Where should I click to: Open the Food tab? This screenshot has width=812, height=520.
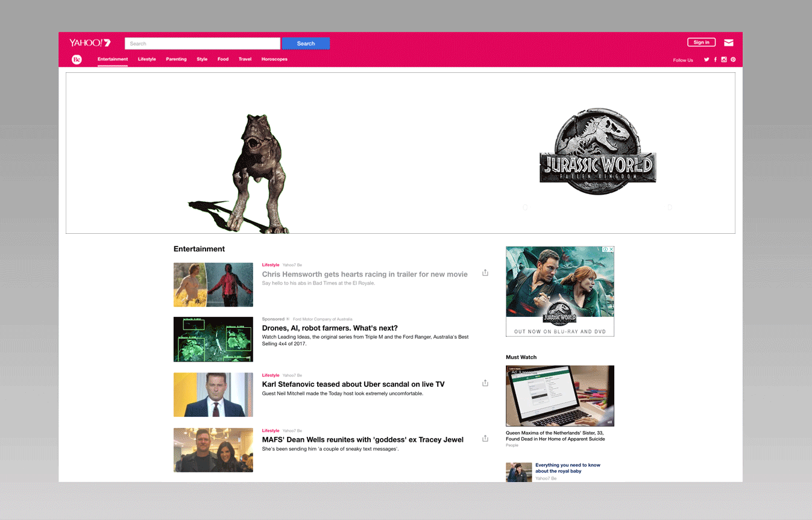223,59
